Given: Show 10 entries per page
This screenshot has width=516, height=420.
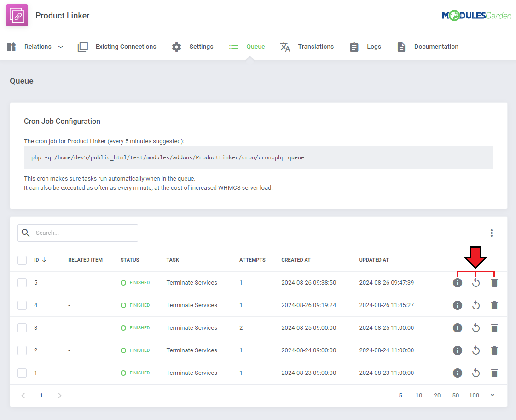Looking at the screenshot, I should (x=418, y=395).
